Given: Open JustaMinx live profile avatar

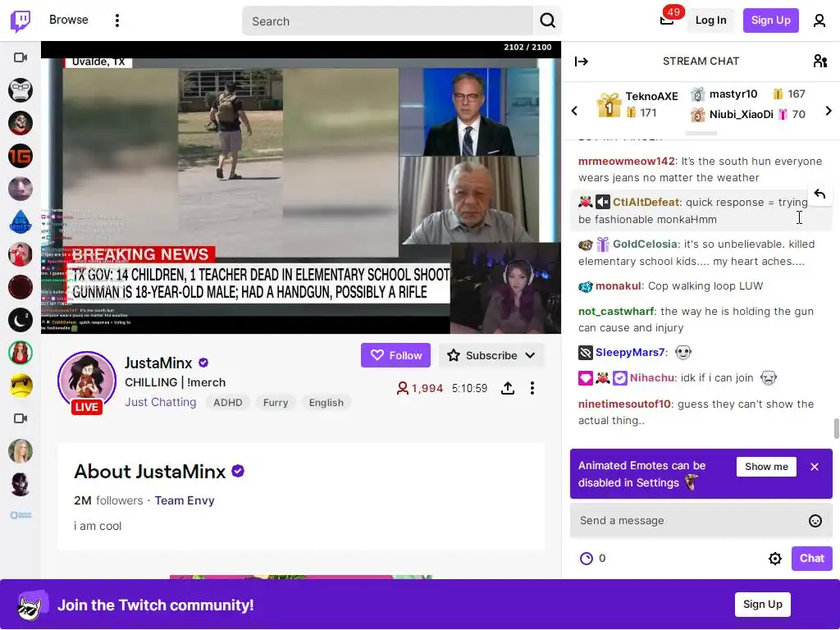Looking at the screenshot, I should tap(87, 381).
